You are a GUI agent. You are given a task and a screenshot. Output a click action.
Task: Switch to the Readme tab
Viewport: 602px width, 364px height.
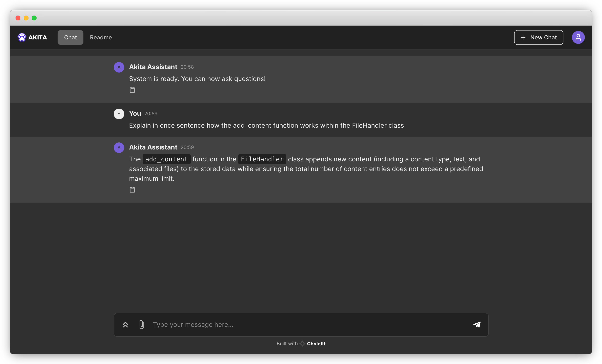pyautogui.click(x=101, y=37)
